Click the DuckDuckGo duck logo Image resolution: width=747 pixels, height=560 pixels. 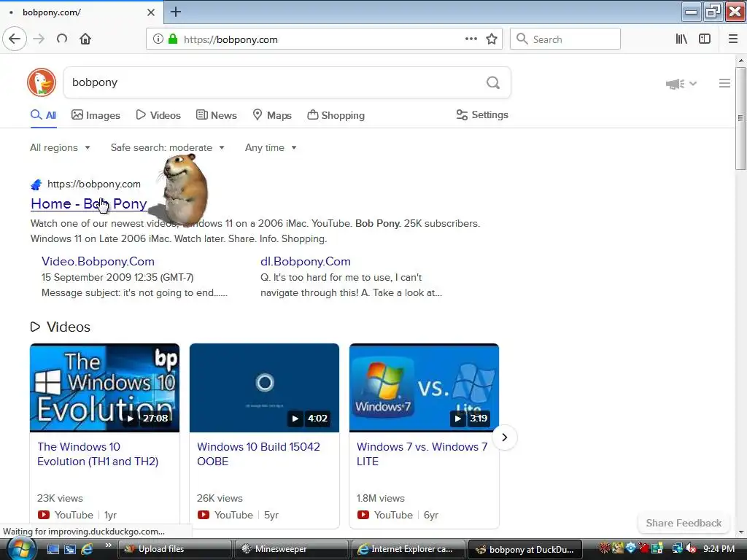(x=42, y=82)
